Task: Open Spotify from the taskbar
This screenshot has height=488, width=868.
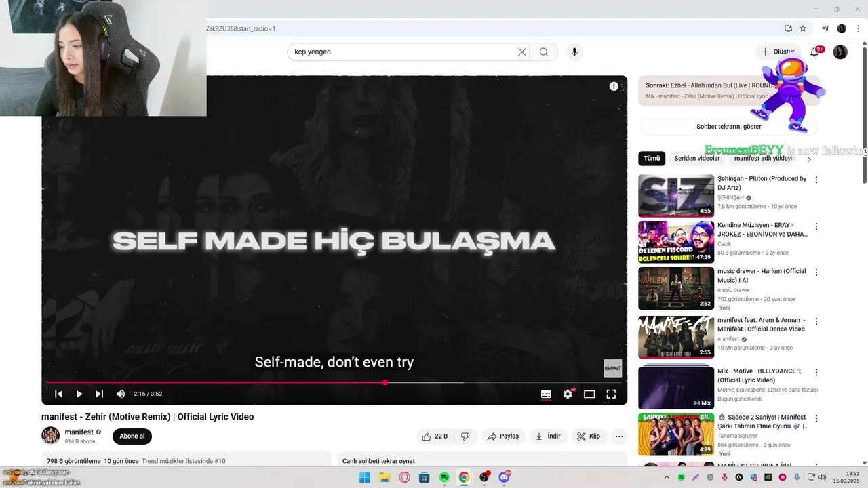Action: [x=444, y=477]
